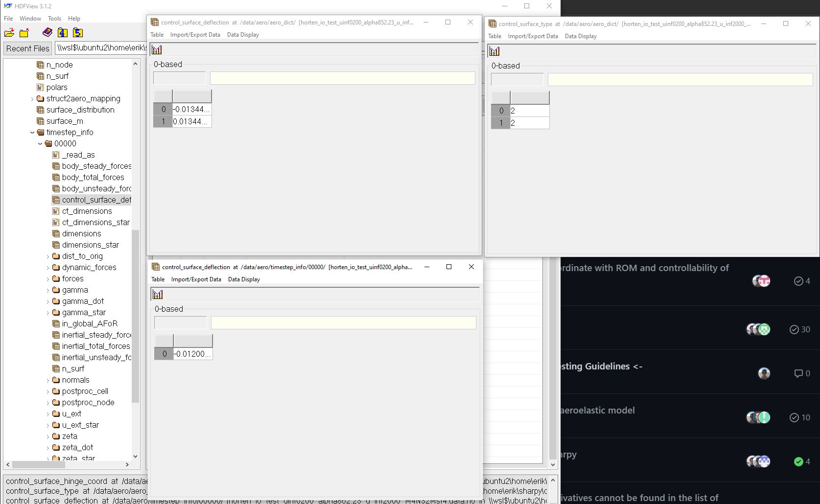The width and height of the screenshot is (820, 504).
Task: Open a file using the open-folder toolbar icon
Action: coord(9,32)
